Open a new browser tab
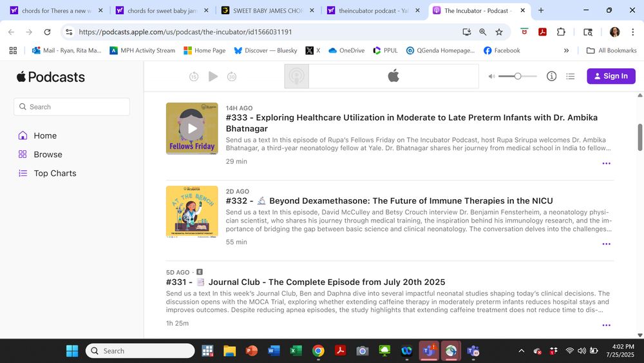The image size is (644, 363). point(541,10)
